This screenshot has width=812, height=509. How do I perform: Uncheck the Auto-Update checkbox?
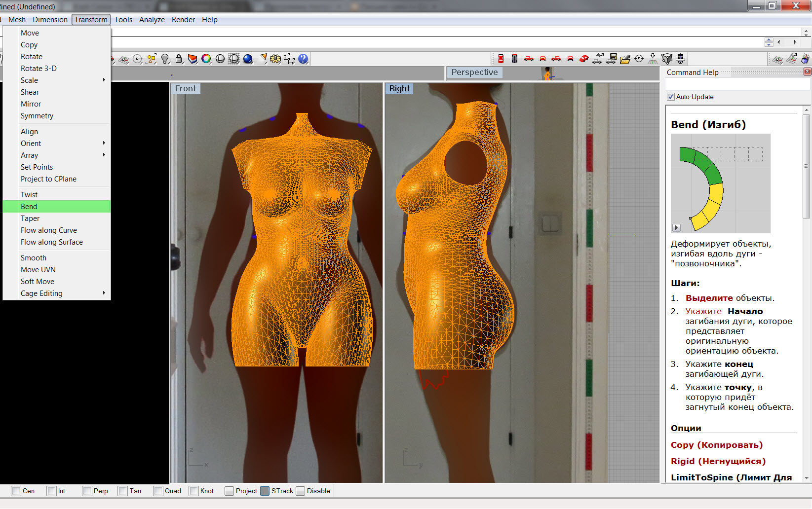(671, 97)
